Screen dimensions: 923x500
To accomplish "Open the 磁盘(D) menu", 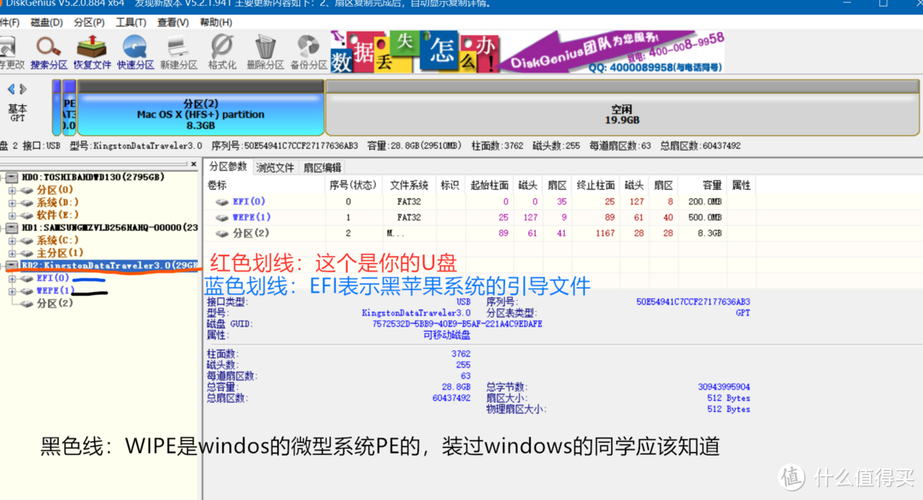I will (47, 22).
